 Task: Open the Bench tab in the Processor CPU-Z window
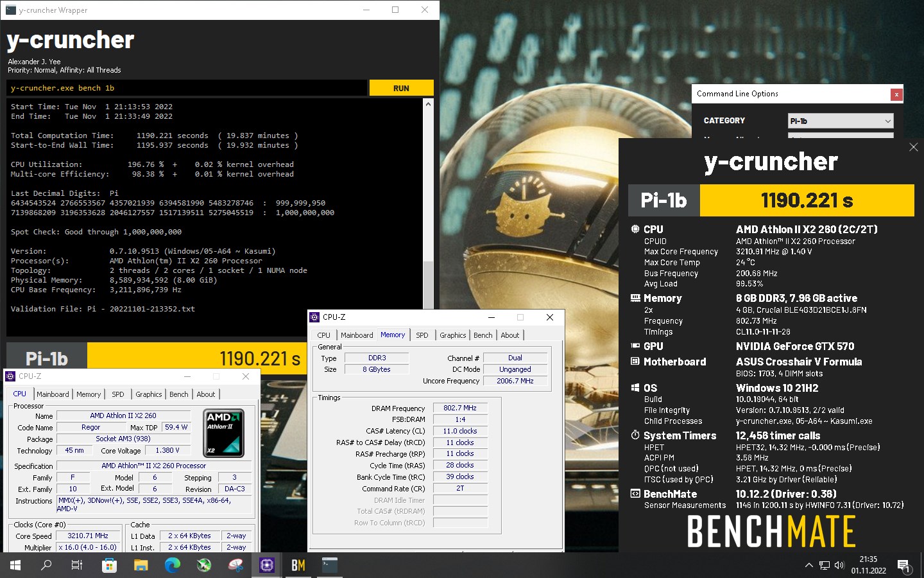[179, 394]
